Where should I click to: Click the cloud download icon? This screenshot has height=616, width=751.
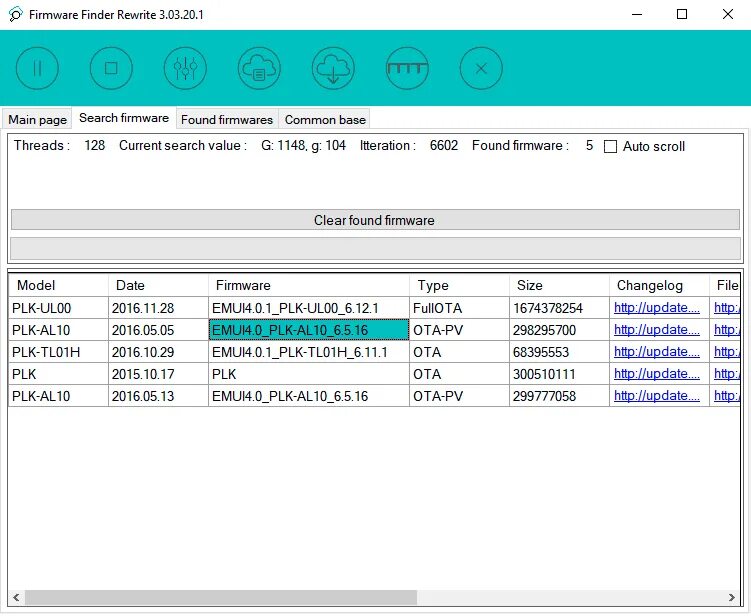333,68
